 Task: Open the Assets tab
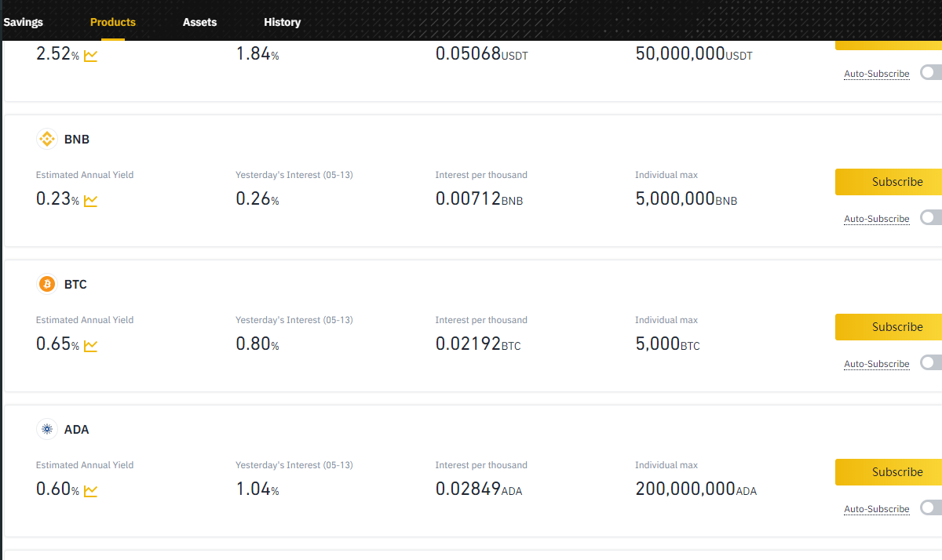(x=199, y=22)
